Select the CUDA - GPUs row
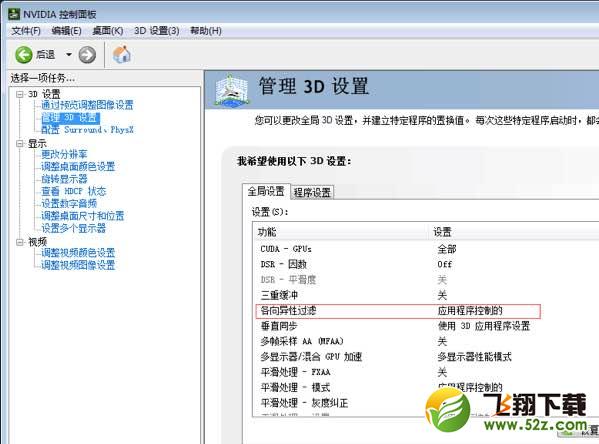The width and height of the screenshot is (599, 444). pyautogui.click(x=426, y=249)
